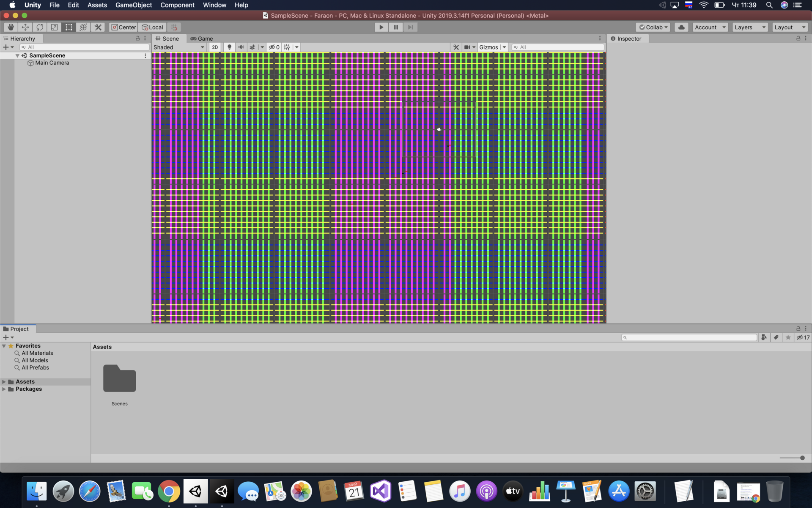The image size is (812, 508).
Task: Open the Component menu
Action: pyautogui.click(x=177, y=5)
